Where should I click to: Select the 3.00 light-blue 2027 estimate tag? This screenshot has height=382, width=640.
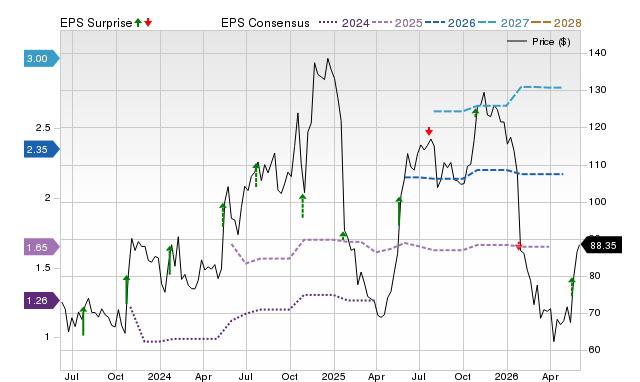(x=41, y=59)
